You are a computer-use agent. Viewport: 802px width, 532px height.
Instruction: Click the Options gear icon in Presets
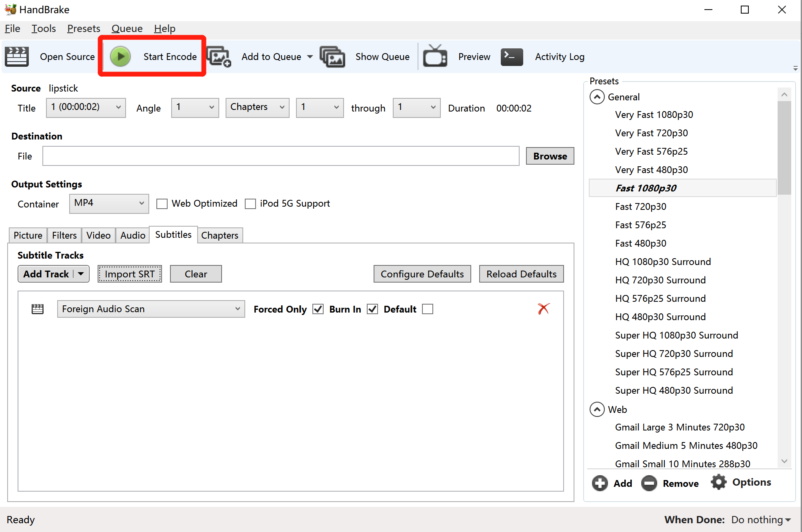718,482
